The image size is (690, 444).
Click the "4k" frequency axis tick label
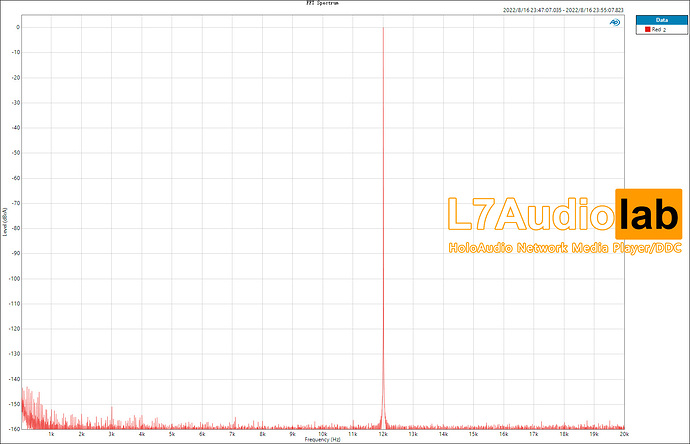pyautogui.click(x=142, y=434)
